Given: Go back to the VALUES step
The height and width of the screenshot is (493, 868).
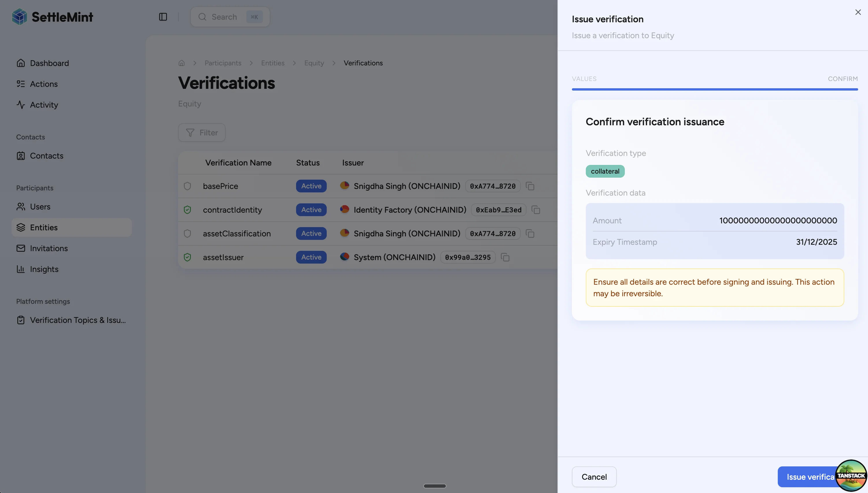Looking at the screenshot, I should [x=584, y=79].
